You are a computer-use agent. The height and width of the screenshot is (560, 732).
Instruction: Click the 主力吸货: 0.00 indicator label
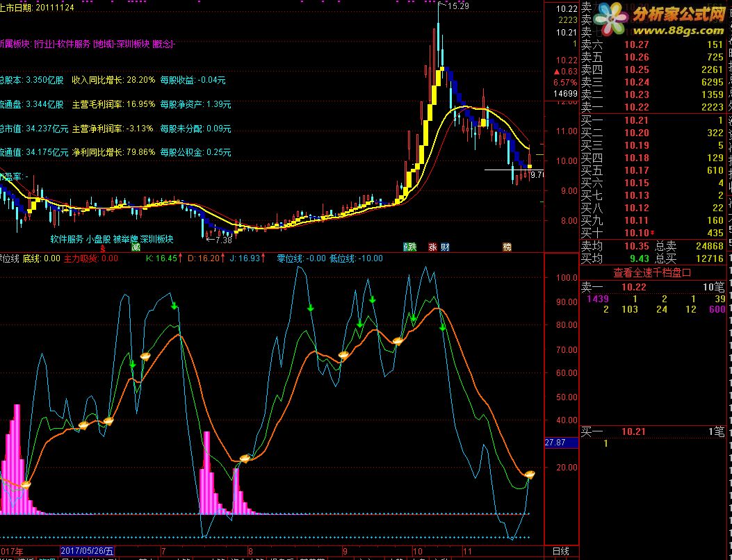pyautogui.click(x=90, y=258)
